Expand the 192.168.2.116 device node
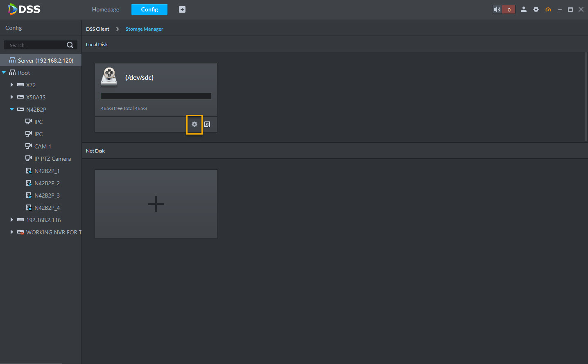 click(12, 220)
